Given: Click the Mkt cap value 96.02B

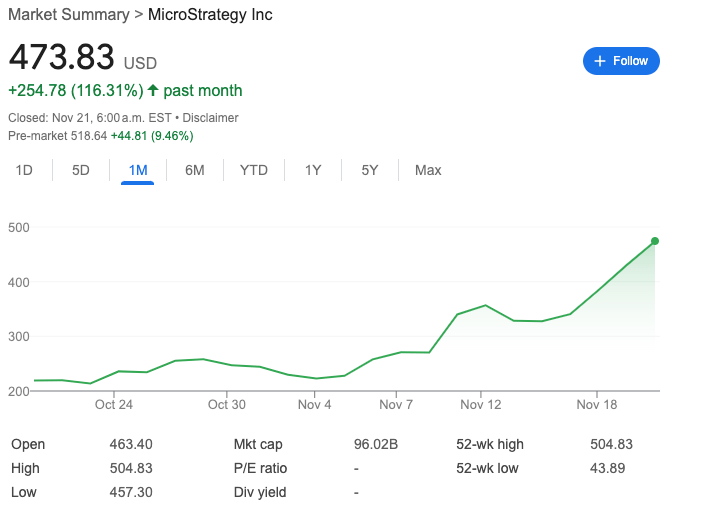Looking at the screenshot, I should tap(376, 444).
